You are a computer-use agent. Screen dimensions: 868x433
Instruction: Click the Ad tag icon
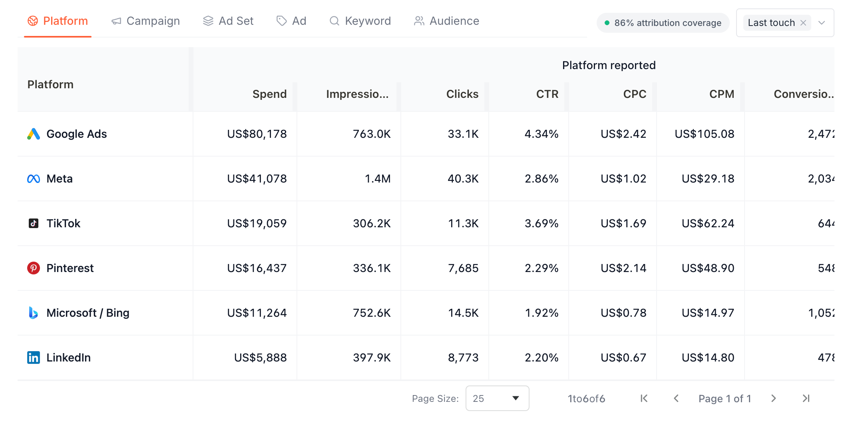282,21
